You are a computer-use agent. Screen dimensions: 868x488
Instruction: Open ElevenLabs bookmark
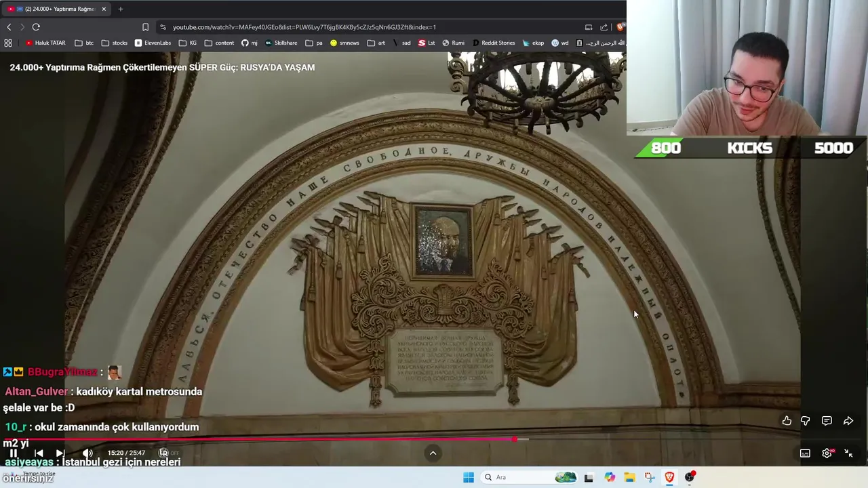tap(153, 43)
